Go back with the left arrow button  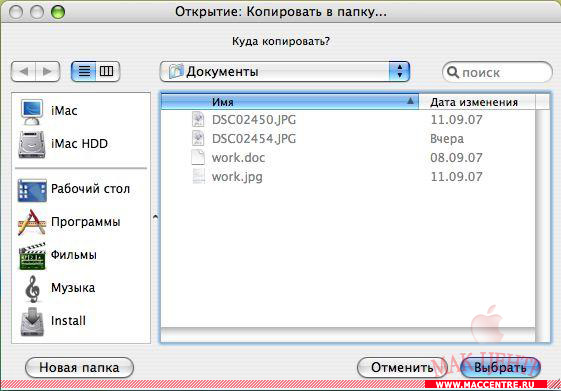(23, 72)
